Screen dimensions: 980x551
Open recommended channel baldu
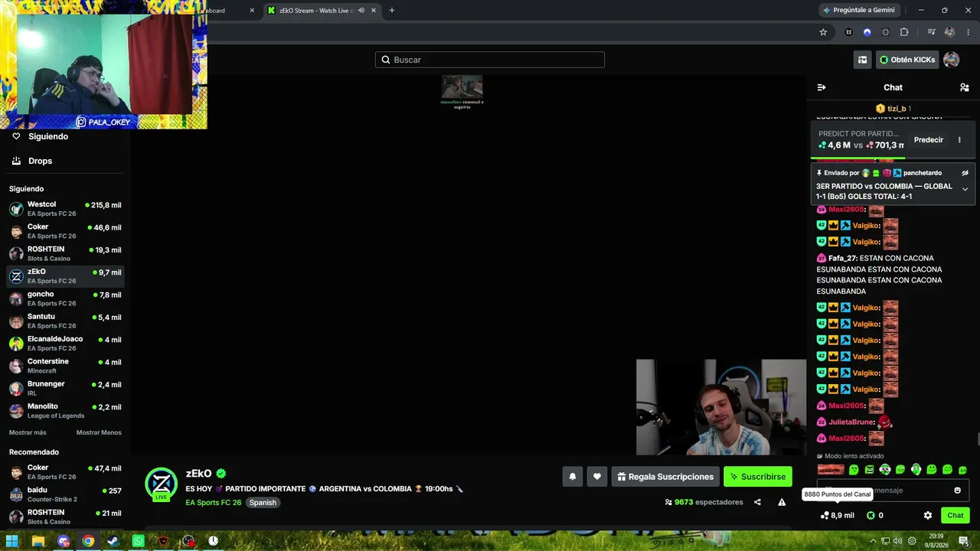coord(65,494)
